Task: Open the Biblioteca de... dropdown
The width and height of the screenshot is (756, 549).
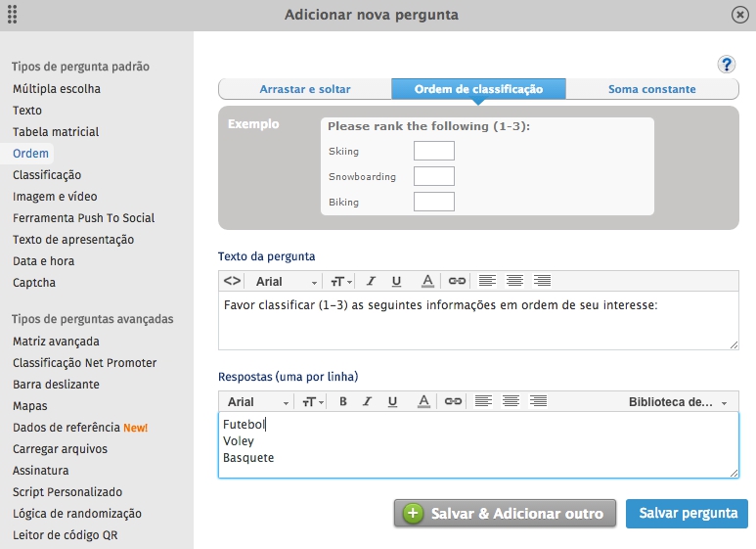Action: (x=678, y=402)
